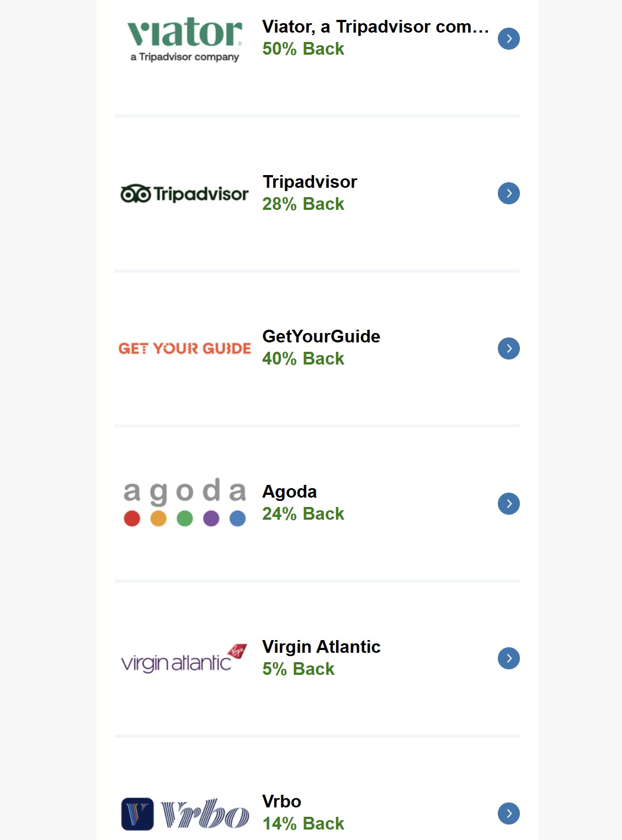Click the Virgin Atlantic logo
The image size is (622, 840).
184,658
